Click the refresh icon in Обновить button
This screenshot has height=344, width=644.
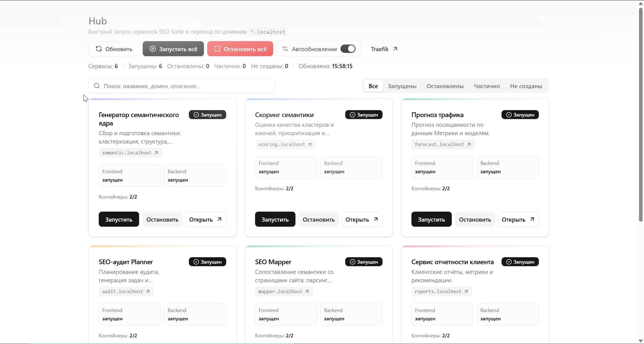point(98,49)
